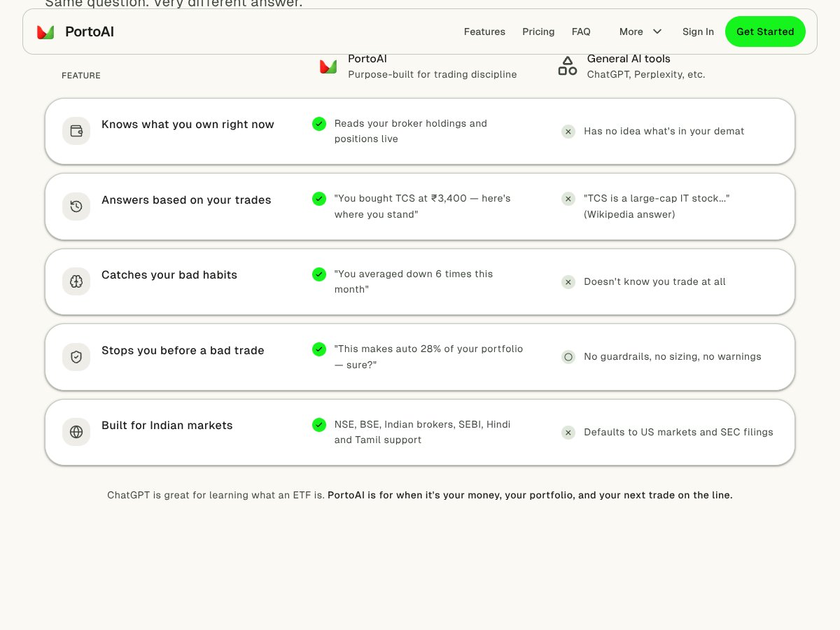Go to the Pricing section
840x630 pixels.
pyautogui.click(x=538, y=31)
